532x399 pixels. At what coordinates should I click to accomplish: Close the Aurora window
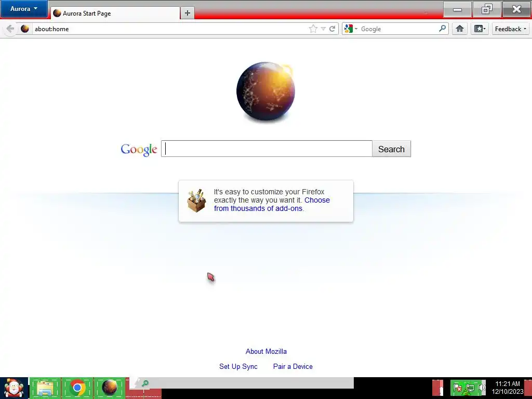[516, 9]
